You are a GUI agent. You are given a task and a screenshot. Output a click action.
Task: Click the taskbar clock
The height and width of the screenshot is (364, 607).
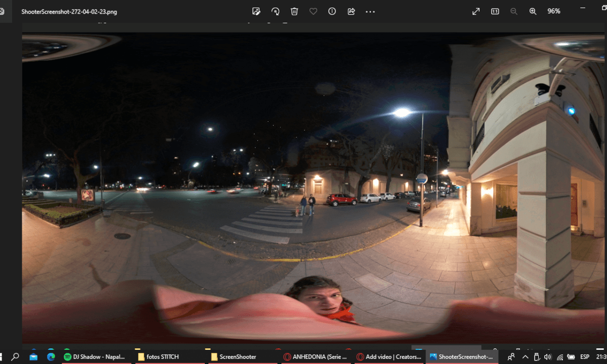(601, 357)
